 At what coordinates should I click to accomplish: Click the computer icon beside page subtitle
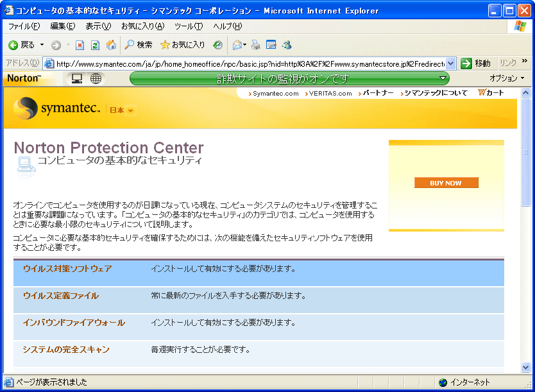(x=26, y=166)
